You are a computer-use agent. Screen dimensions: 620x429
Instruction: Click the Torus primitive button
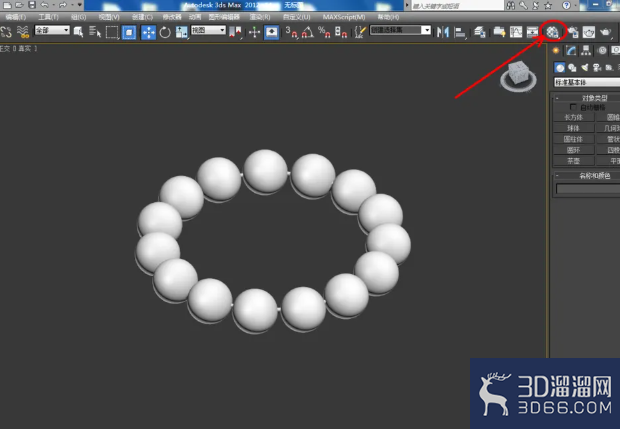[x=573, y=150]
